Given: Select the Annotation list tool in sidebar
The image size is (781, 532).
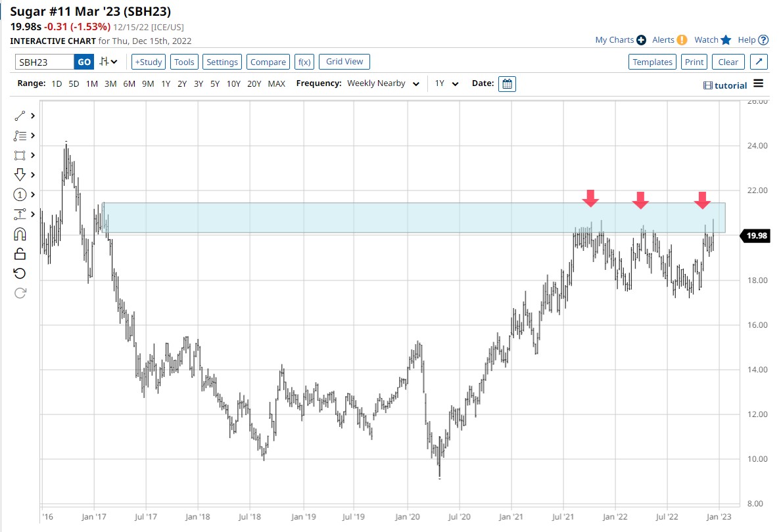Looking at the screenshot, I should pos(20,135).
